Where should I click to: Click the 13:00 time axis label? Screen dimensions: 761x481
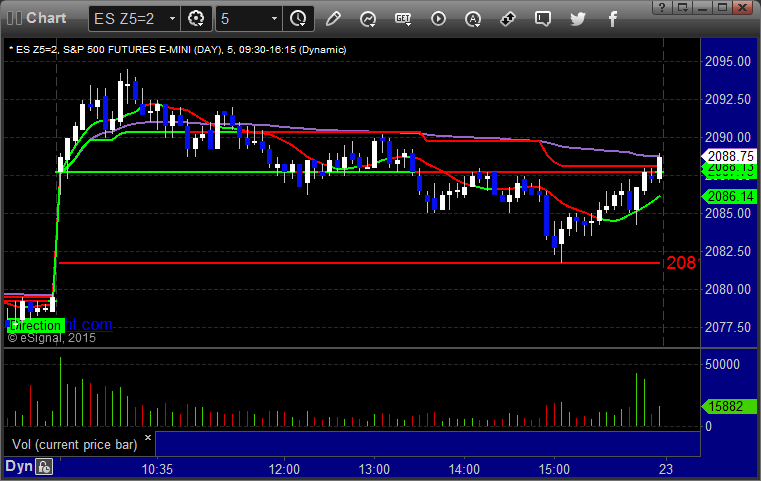click(x=374, y=469)
